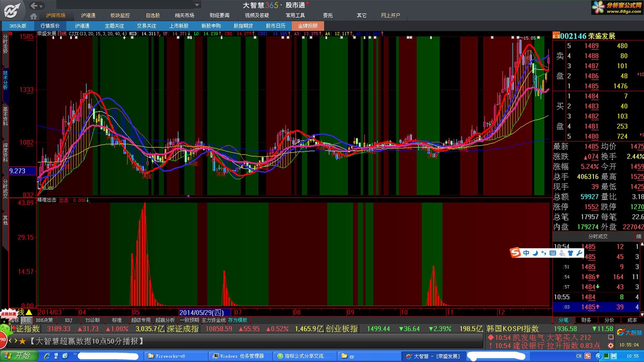Open the 财经要闻 menu
The image size is (644, 362).
220,15
